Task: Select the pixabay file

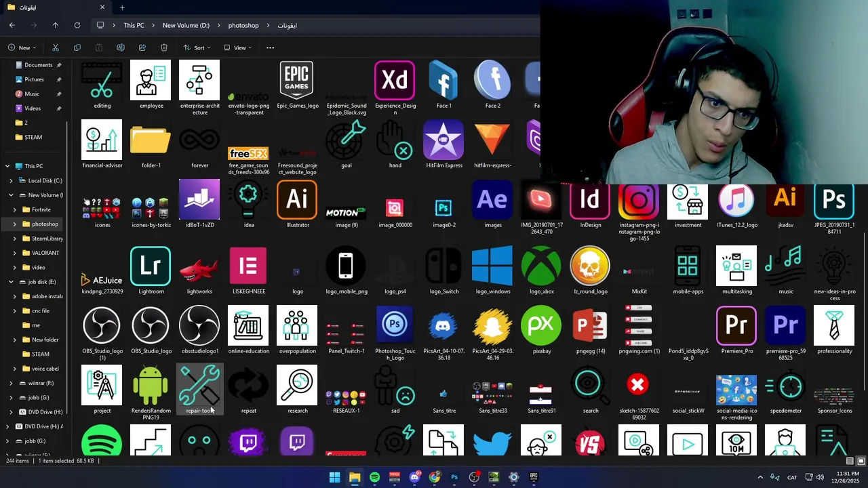Action: tap(541, 330)
